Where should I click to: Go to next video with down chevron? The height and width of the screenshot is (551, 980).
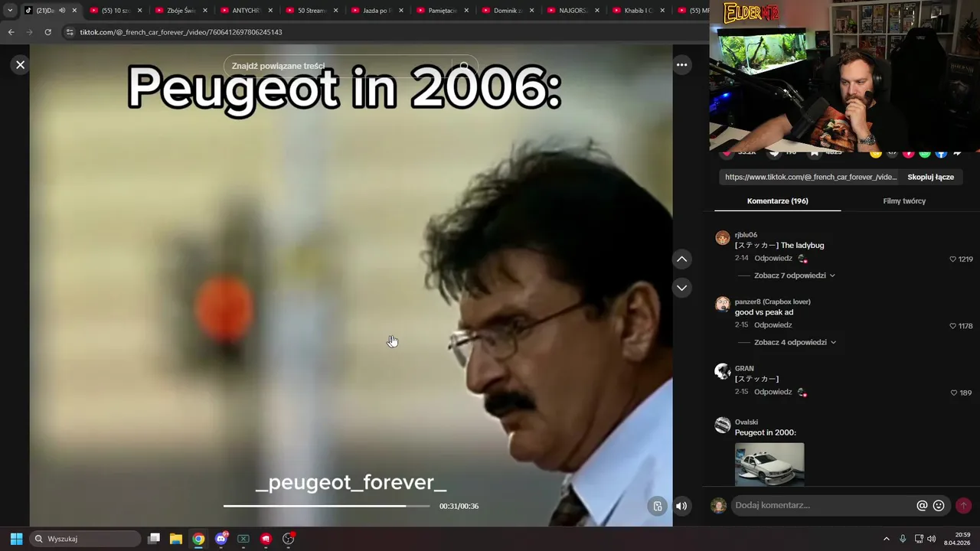coord(681,288)
